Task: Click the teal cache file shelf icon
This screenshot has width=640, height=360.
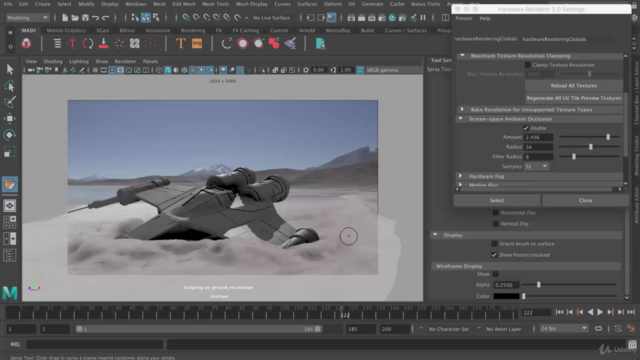Action: [320, 43]
